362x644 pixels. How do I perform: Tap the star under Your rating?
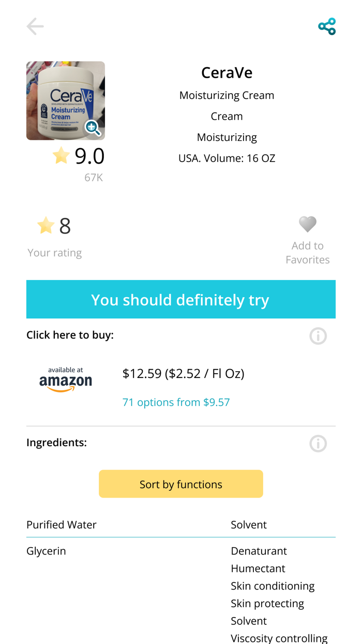[46, 225]
